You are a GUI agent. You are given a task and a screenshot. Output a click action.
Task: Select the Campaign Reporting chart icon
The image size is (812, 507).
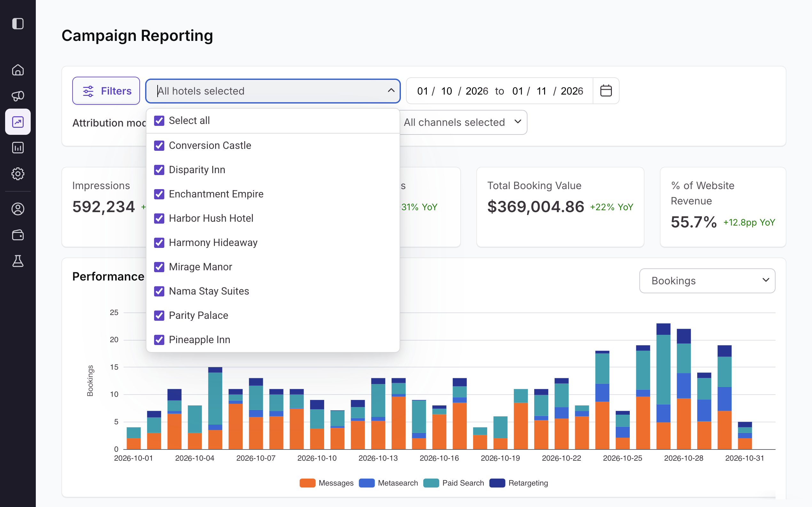click(x=18, y=122)
